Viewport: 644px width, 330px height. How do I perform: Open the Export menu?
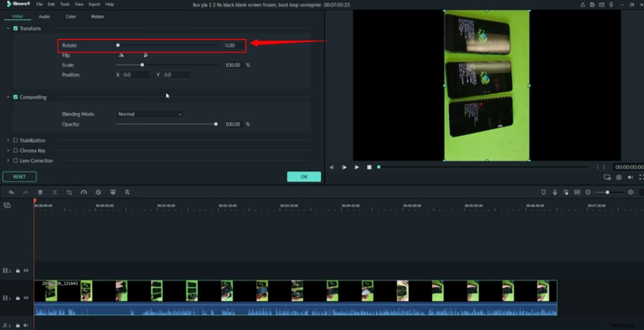tap(94, 4)
